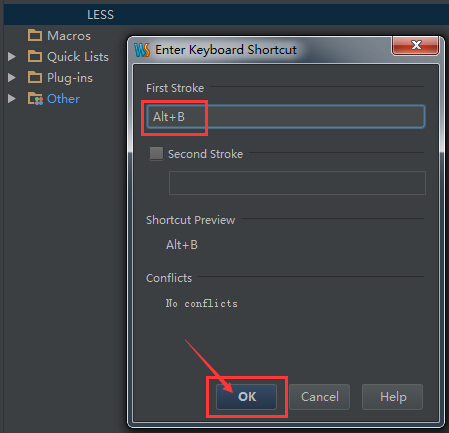Select the Other group folder icon
This screenshot has height=433, width=449.
click(35, 99)
